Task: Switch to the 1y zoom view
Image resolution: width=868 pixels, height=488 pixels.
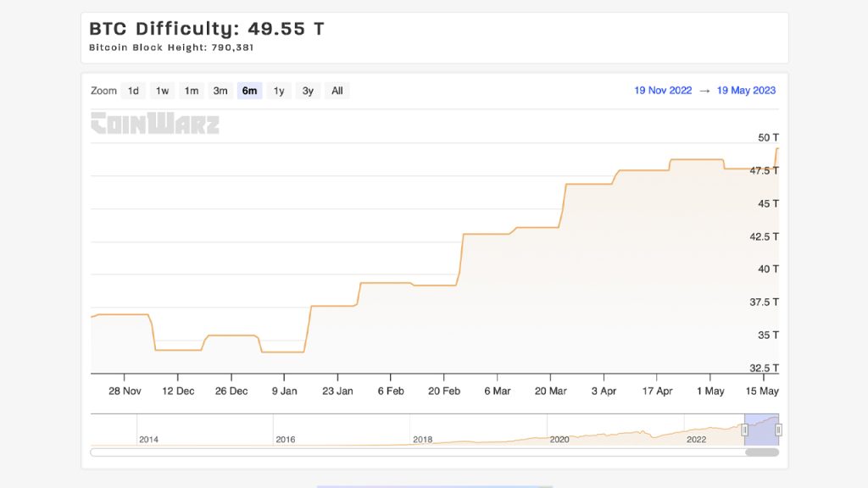Action: [x=278, y=91]
